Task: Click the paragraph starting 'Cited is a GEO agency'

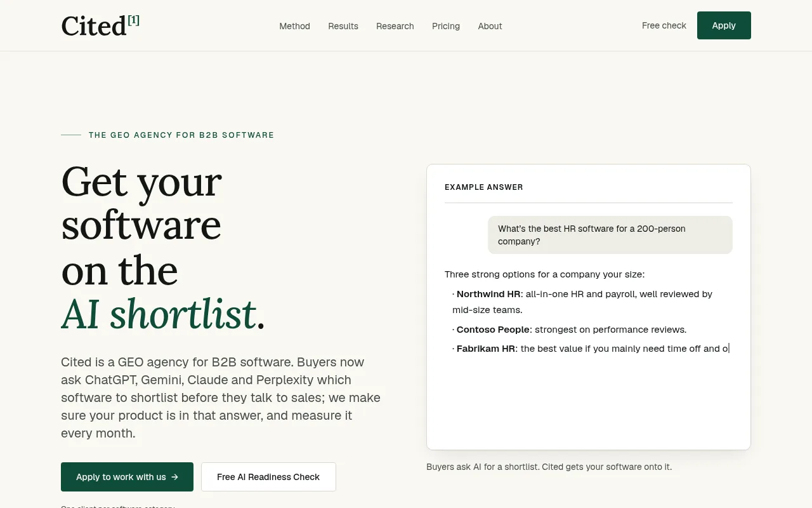Action: point(221,398)
